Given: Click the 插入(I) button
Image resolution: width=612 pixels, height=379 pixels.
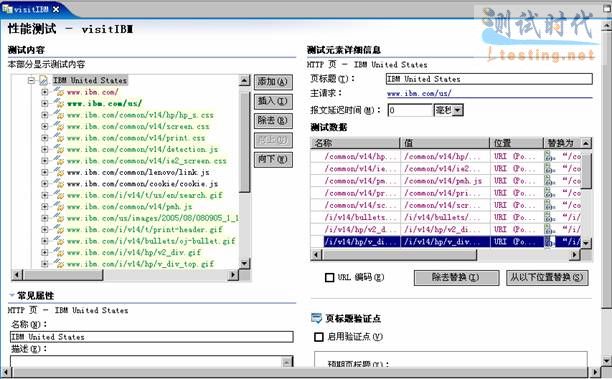Looking at the screenshot, I should [273, 101].
